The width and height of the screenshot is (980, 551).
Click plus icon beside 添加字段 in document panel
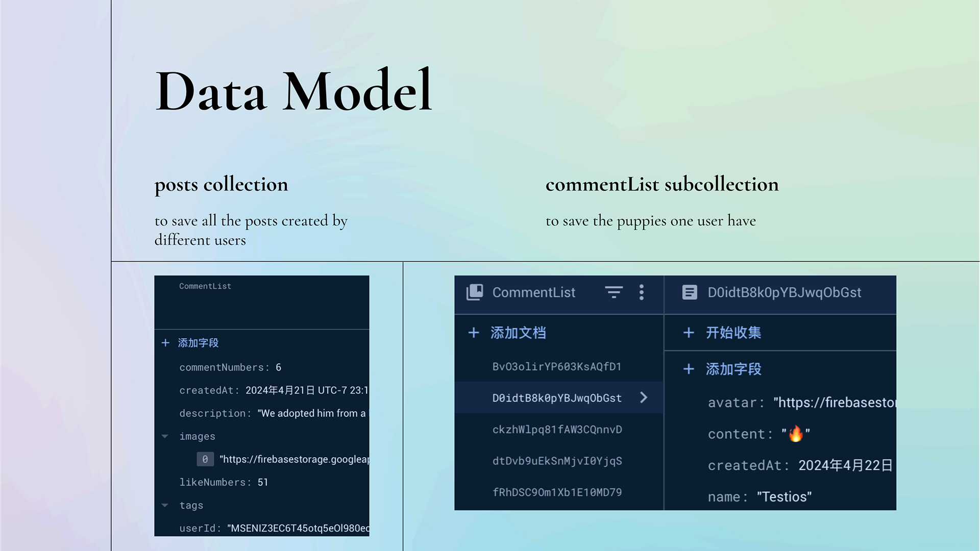click(689, 369)
